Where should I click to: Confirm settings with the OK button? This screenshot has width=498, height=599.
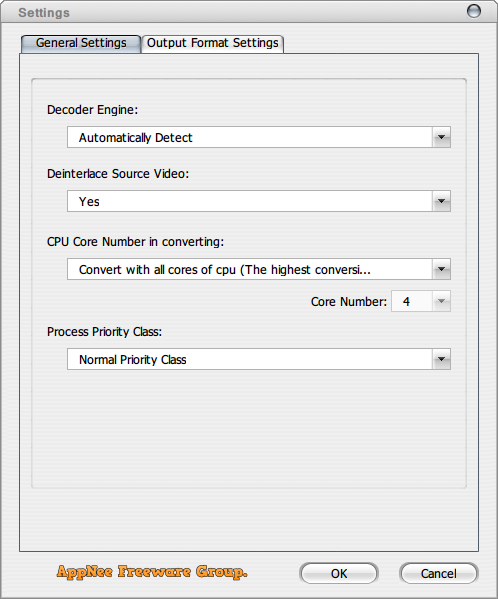[x=339, y=573]
